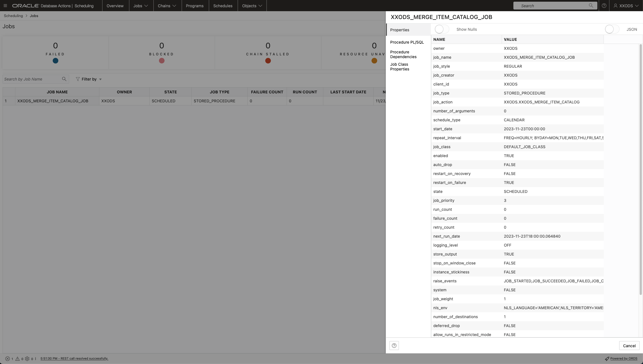Expand the Jobs menu dropdown
The height and width of the screenshot is (364, 643).
(141, 6)
